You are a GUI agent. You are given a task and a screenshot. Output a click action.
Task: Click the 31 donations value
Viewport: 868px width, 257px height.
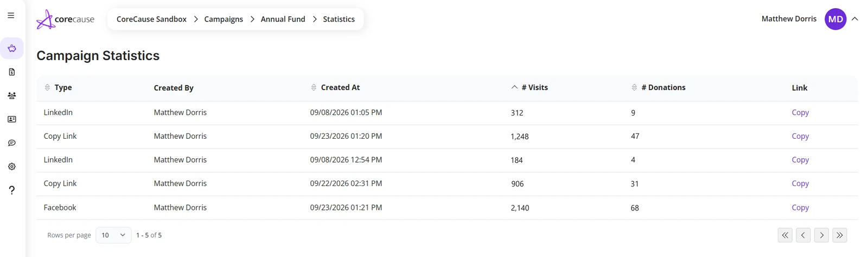tap(635, 184)
